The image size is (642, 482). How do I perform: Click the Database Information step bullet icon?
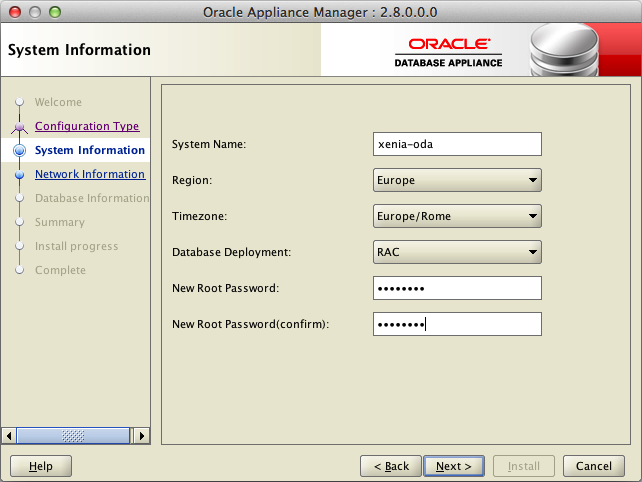(x=19, y=198)
